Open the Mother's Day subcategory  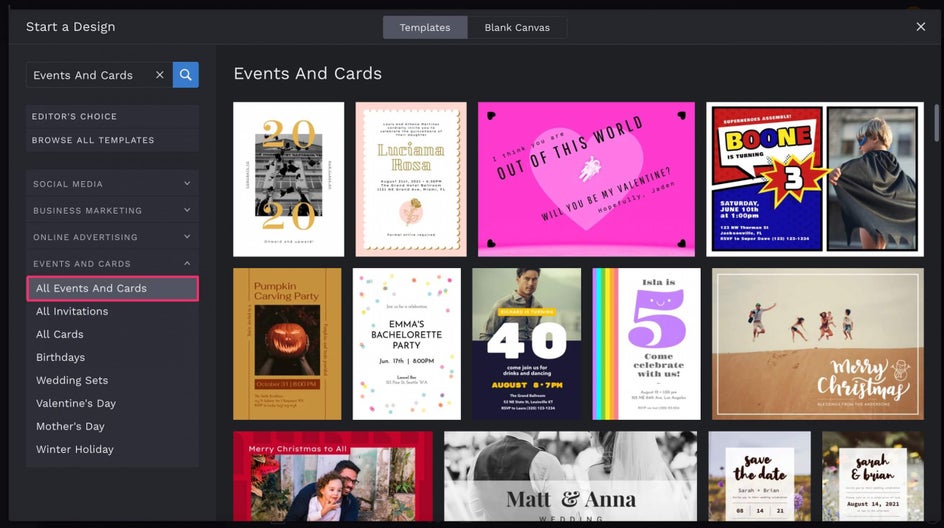pos(112,426)
